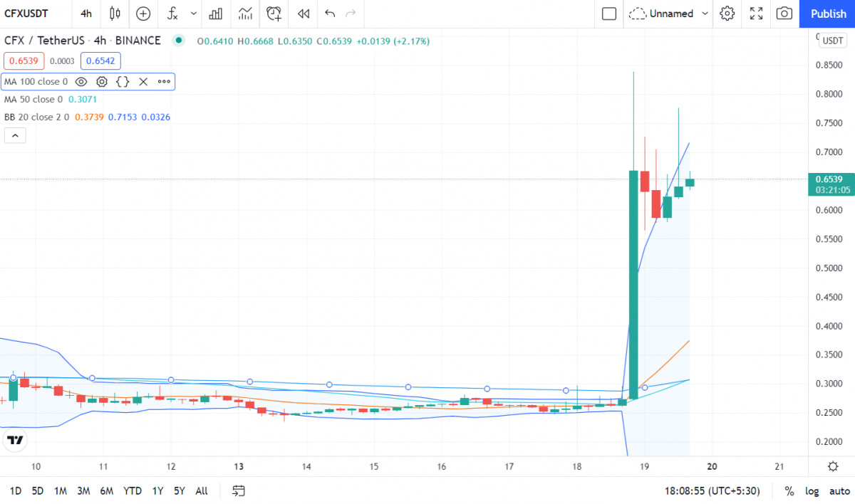
Task: Open the MA 100 source code braces icon
Action: (x=123, y=82)
